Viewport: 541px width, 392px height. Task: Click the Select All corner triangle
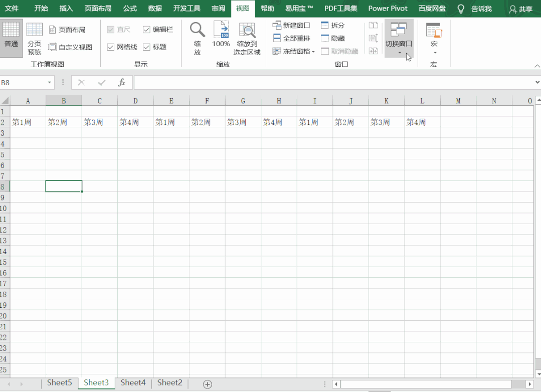[x=5, y=101]
